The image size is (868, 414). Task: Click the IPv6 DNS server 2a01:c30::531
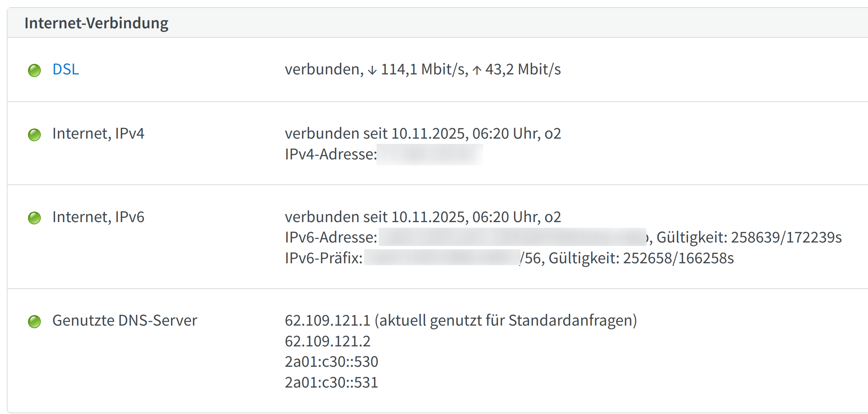pyautogui.click(x=331, y=383)
